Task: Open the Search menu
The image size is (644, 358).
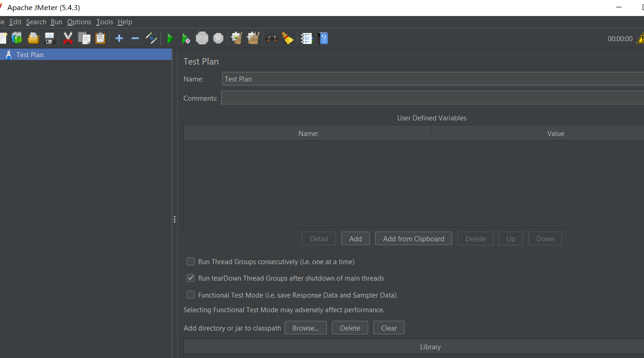Action: (36, 22)
